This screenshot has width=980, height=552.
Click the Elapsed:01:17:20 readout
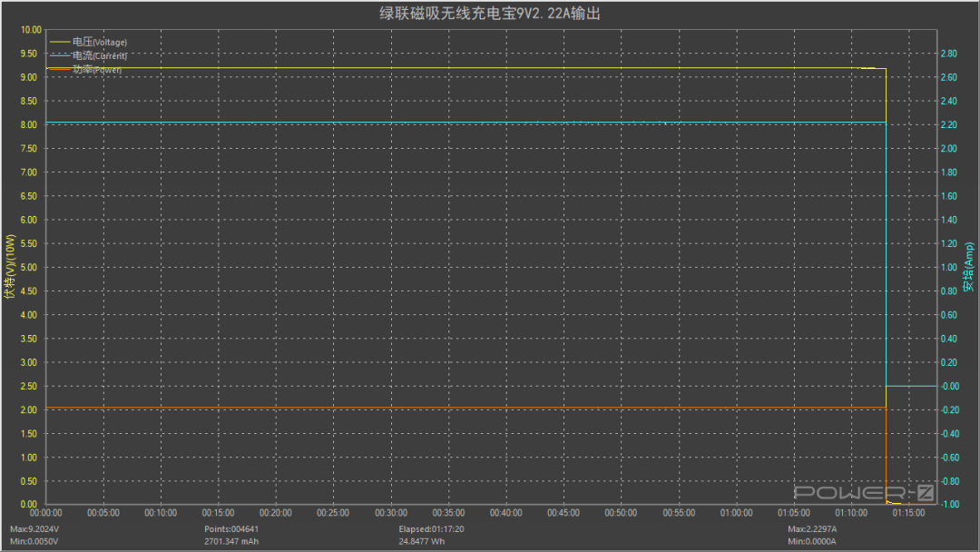pos(431,529)
